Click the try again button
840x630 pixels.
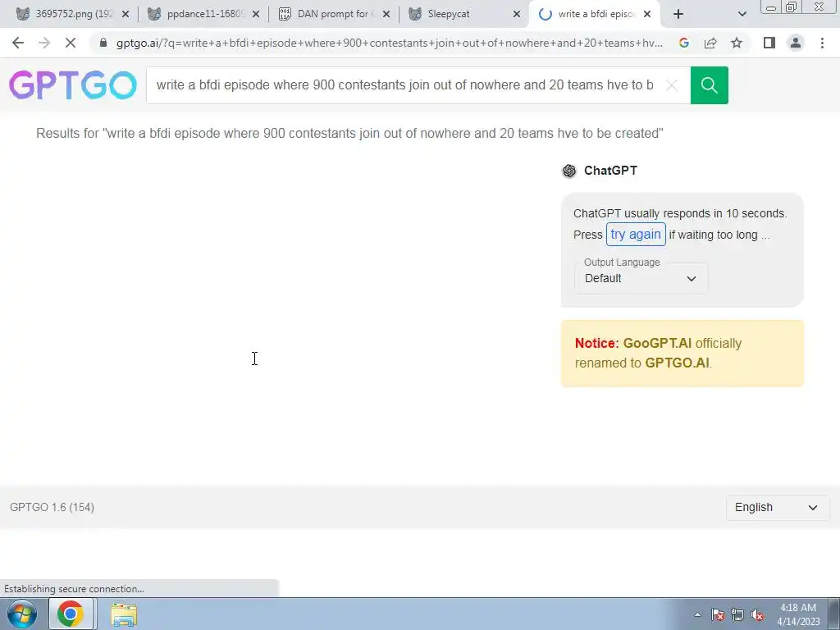tap(636, 235)
